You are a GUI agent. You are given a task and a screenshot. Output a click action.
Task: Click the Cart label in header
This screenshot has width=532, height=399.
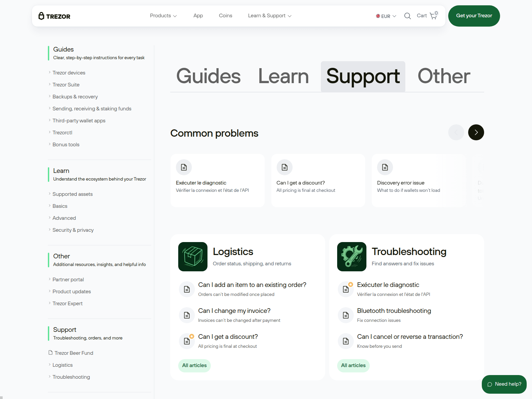tap(422, 16)
